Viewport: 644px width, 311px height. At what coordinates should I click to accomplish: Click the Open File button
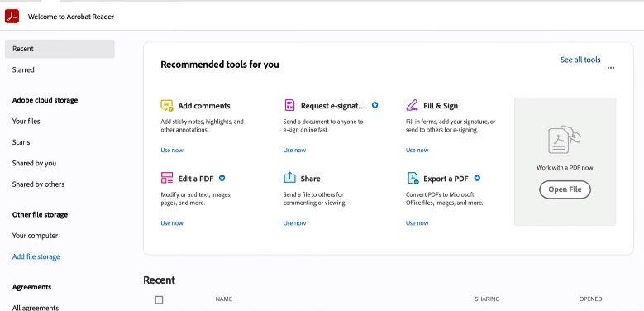coord(565,189)
